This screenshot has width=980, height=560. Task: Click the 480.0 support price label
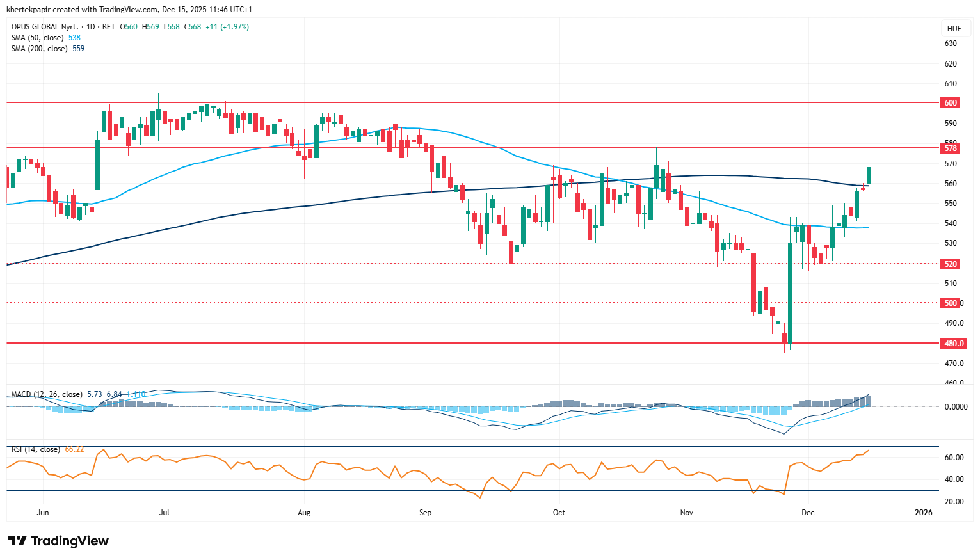coord(953,344)
